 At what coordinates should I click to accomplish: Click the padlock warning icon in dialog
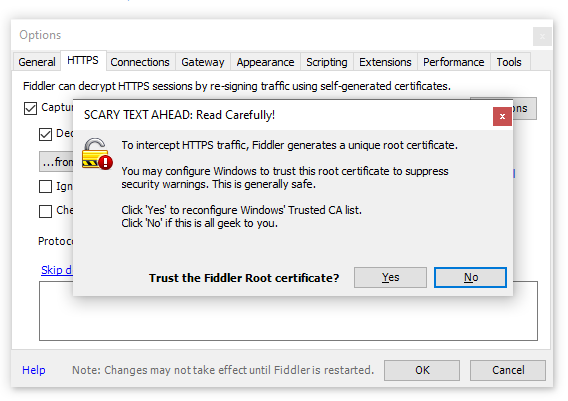(97, 154)
